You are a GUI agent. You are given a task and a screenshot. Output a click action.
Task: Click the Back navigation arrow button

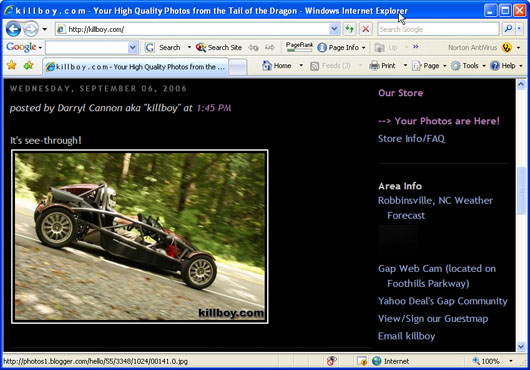point(13,29)
